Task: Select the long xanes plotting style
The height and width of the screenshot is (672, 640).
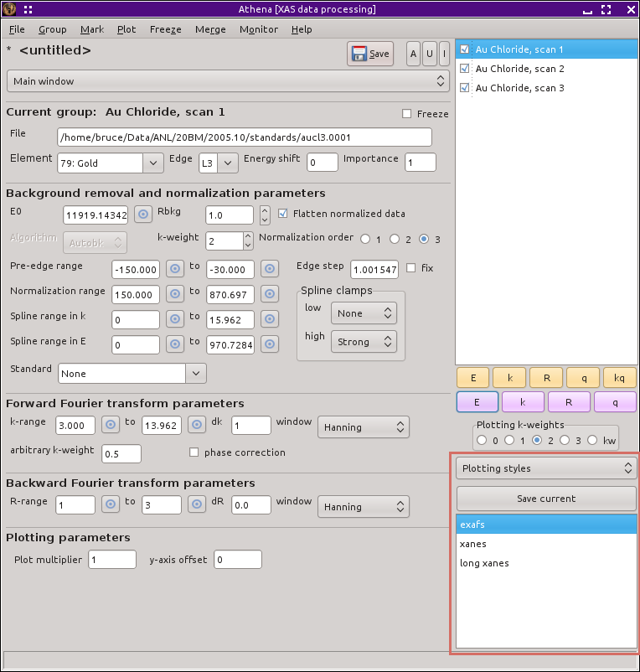Action: tap(546, 563)
